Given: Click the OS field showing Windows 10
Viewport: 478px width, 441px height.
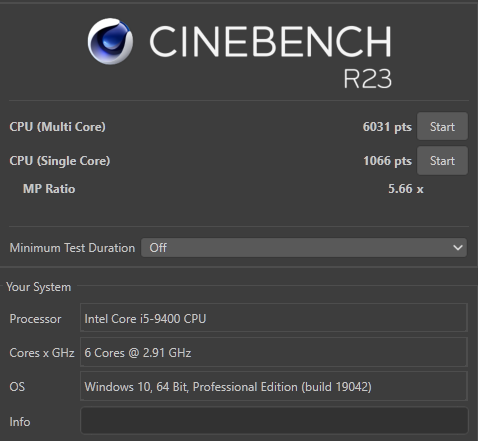Looking at the screenshot, I should 274,386.
